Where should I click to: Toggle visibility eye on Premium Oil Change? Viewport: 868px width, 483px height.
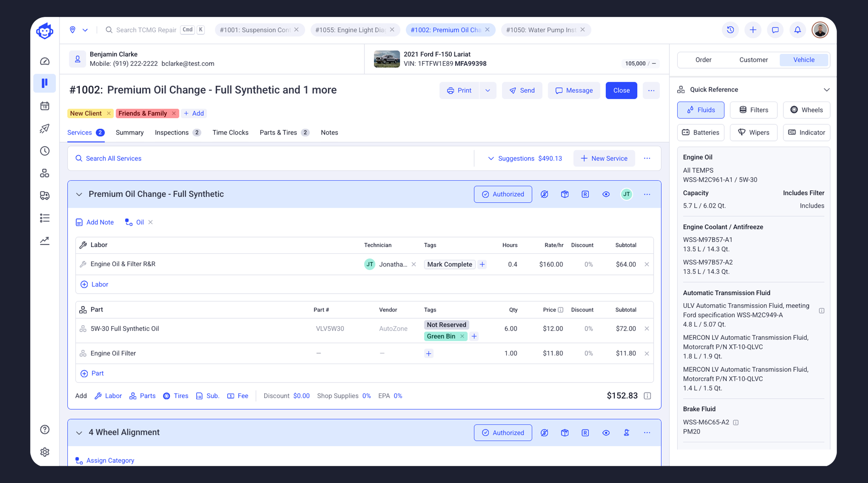pyautogui.click(x=606, y=194)
